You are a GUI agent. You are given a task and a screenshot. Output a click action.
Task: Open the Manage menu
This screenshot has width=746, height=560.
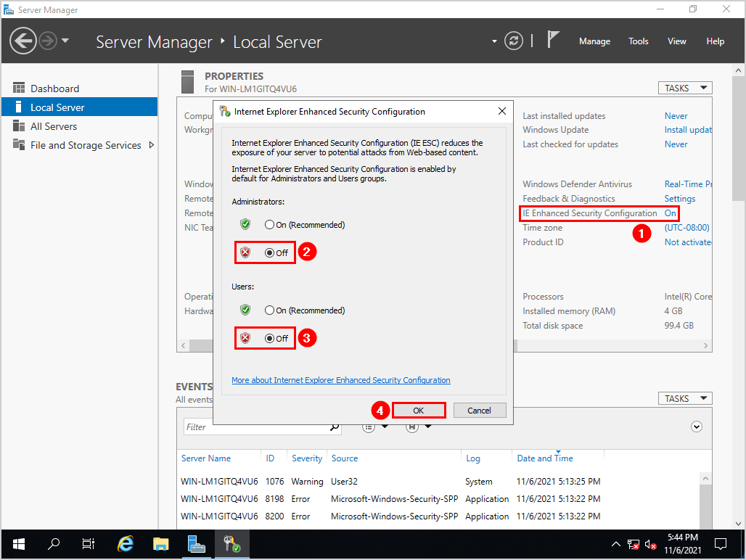pos(594,41)
